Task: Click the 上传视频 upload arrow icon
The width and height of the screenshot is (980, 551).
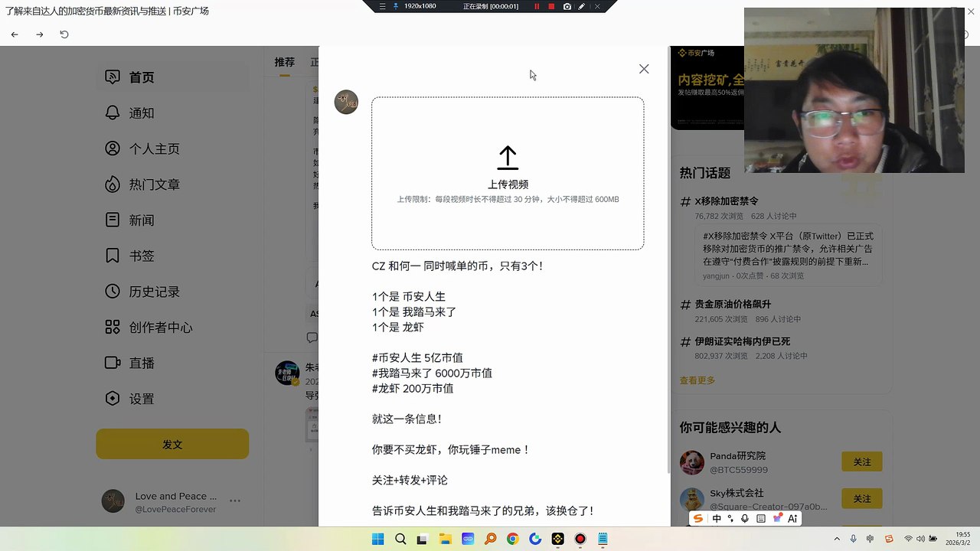Action: 508,158
